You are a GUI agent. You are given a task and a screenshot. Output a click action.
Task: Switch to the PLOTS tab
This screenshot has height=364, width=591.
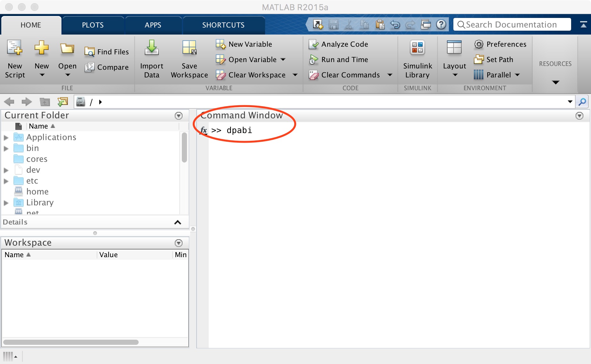93,25
